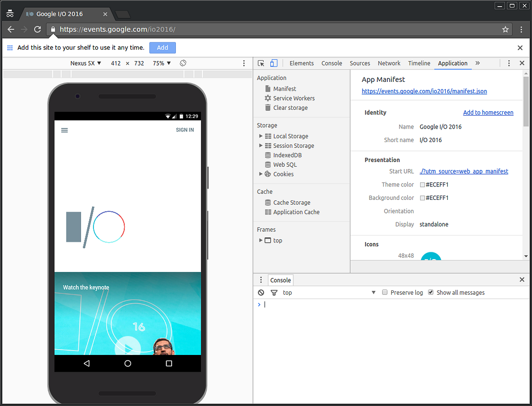Open the DevTools three-dot menu
The width and height of the screenshot is (532, 406).
coord(509,63)
